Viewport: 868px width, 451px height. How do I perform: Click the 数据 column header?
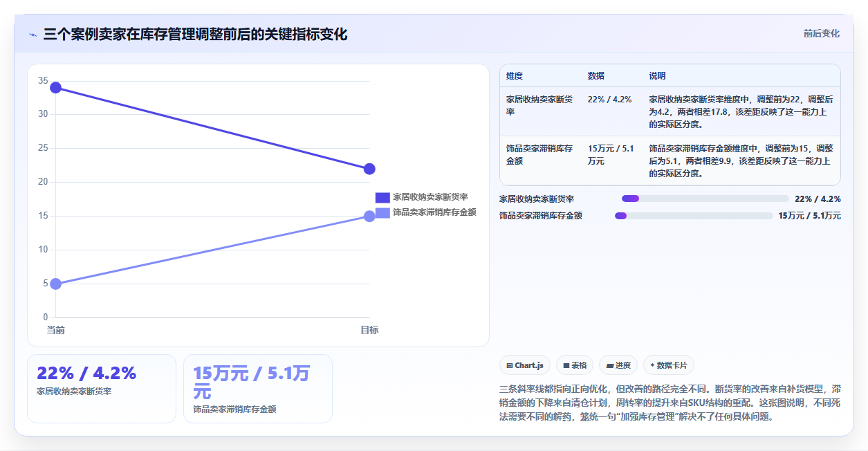point(596,75)
